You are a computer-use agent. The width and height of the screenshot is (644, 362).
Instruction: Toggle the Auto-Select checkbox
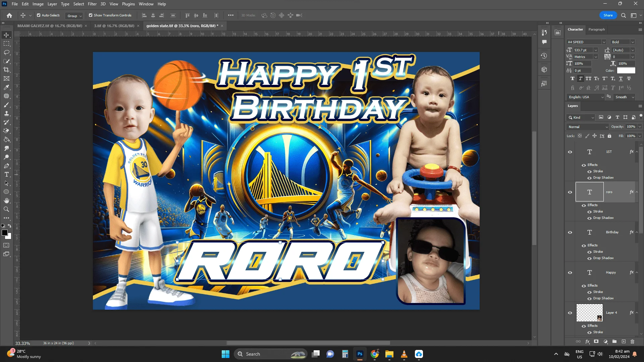coord(39,15)
